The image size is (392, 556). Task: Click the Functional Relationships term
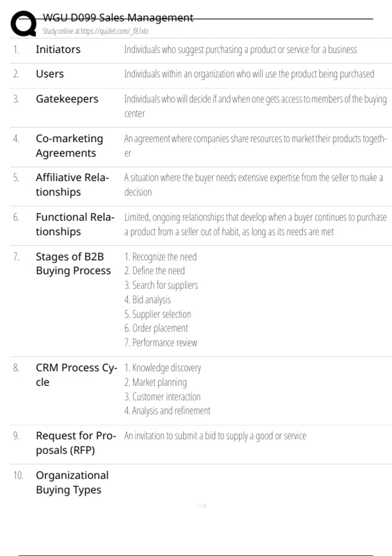coord(75,224)
